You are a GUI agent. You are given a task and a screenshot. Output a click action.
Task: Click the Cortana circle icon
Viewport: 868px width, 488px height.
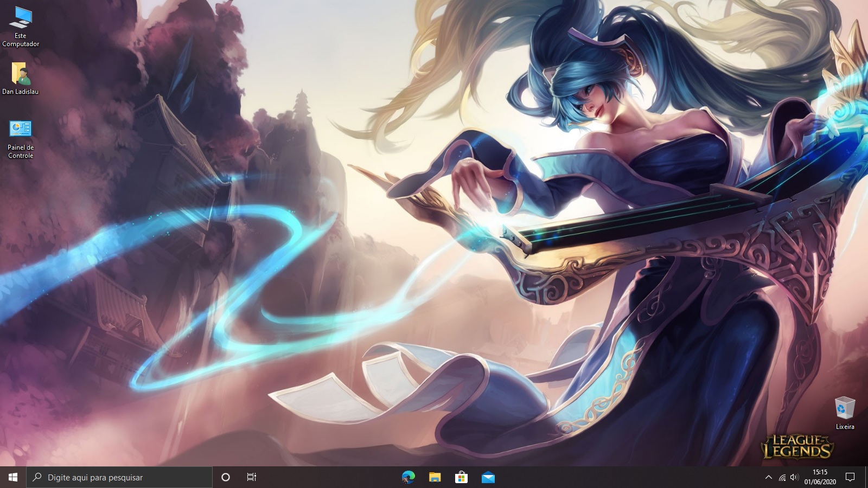(226, 477)
